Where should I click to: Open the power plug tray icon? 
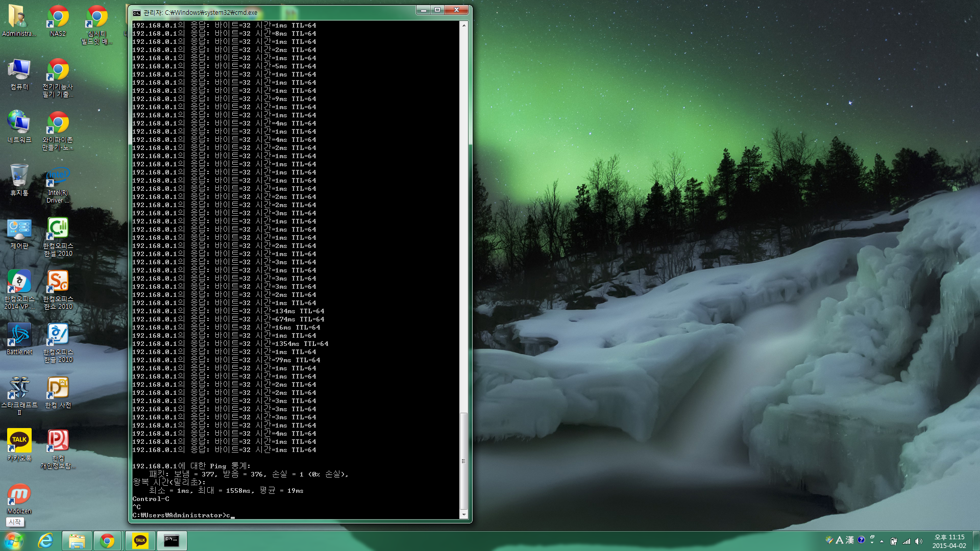click(894, 541)
